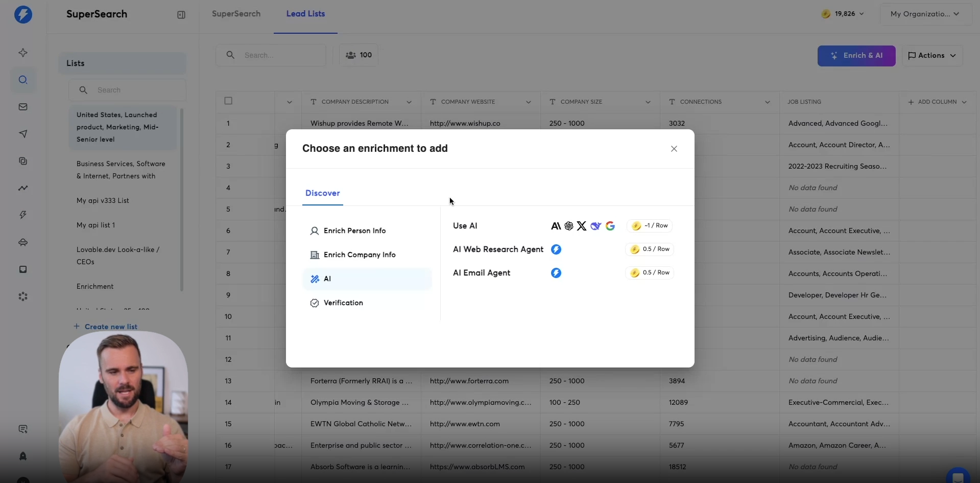
Task: Close the enrichment dialog
Action: (x=674, y=149)
